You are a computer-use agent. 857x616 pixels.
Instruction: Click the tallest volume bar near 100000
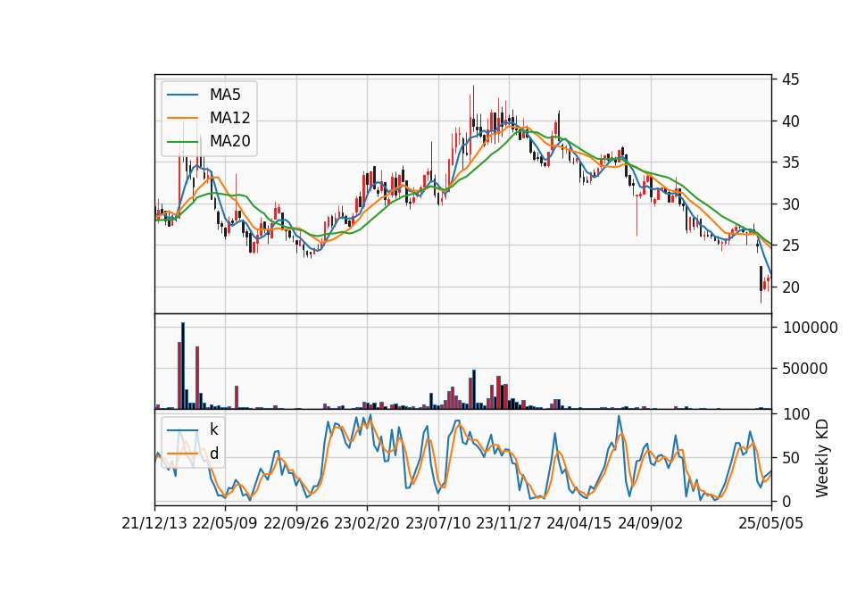click(183, 366)
